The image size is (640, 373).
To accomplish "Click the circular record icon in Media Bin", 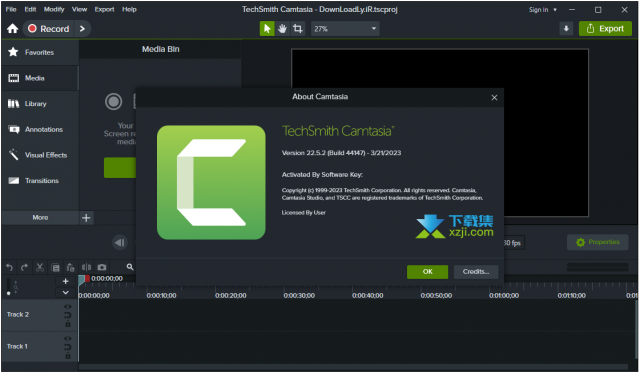I will [x=113, y=102].
